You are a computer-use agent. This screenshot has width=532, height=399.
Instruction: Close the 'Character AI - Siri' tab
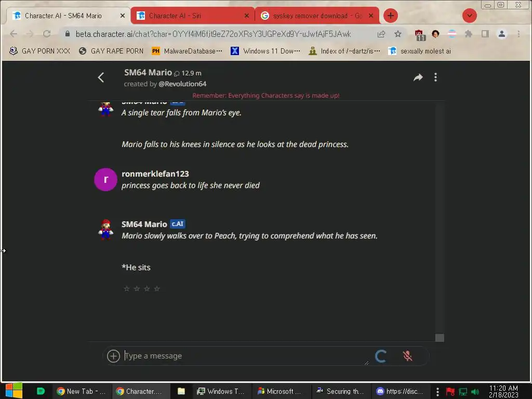pyautogui.click(x=247, y=16)
